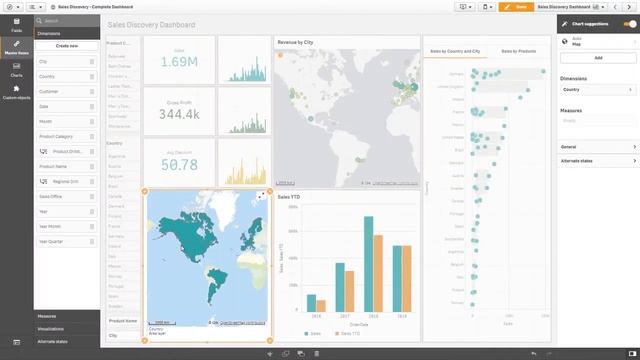Click the Country dimension item's handle icon
Viewport: 640px width, 360px height.
(x=92, y=77)
